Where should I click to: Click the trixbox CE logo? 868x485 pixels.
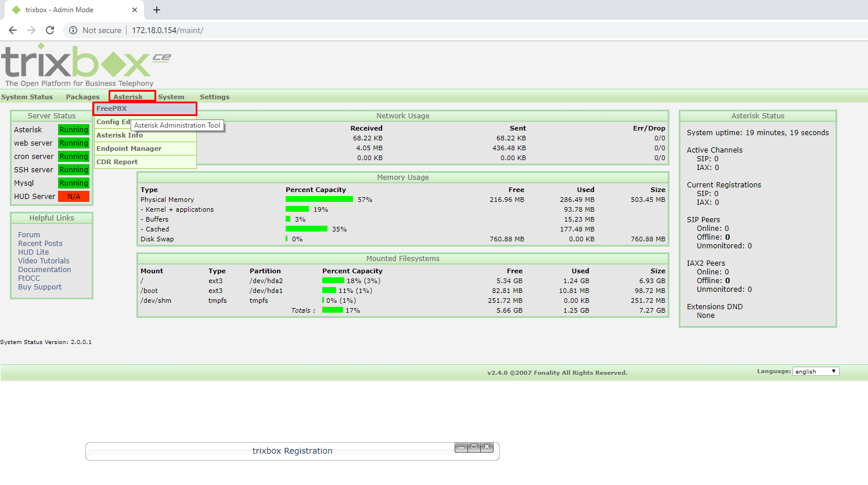click(81, 64)
